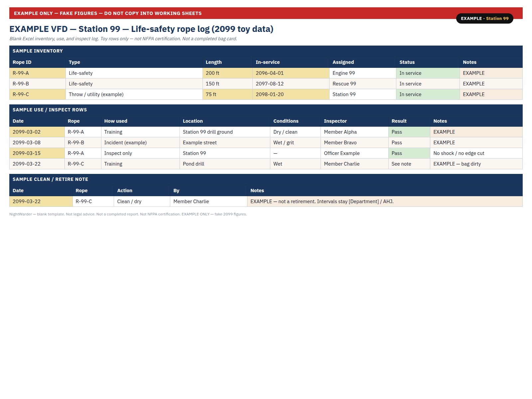
Task: Select the Officer Example inspector cell
Action: pyautogui.click(x=355, y=153)
